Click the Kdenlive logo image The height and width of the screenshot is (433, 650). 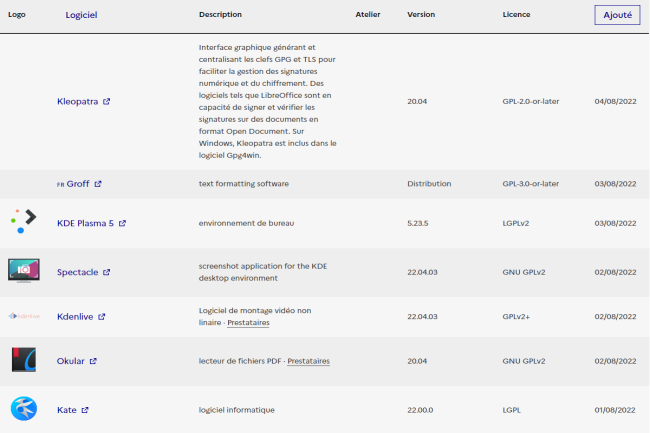[24, 316]
